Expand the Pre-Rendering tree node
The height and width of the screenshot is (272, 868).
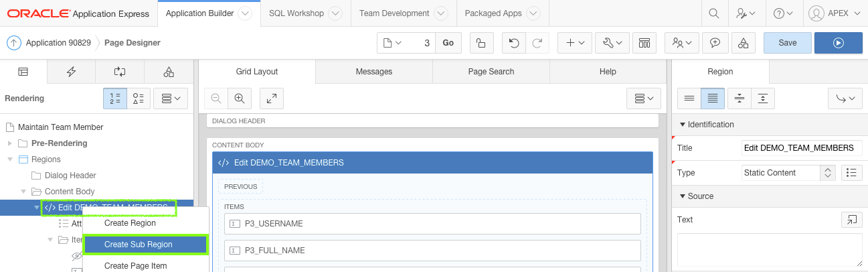point(10,143)
